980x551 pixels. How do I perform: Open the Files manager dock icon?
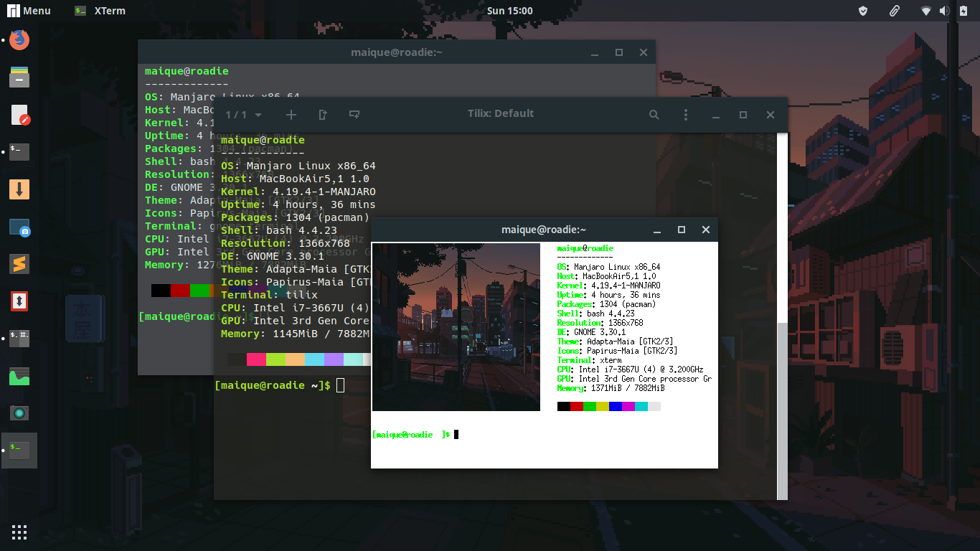19,77
